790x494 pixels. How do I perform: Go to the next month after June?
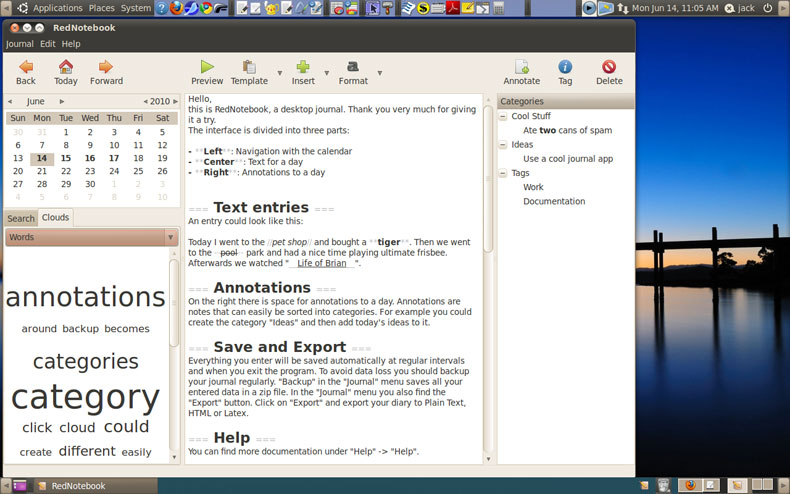tap(62, 101)
